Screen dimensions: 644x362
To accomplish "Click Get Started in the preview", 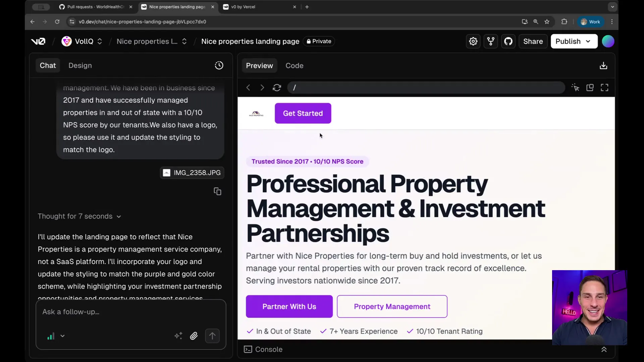I will tap(303, 113).
